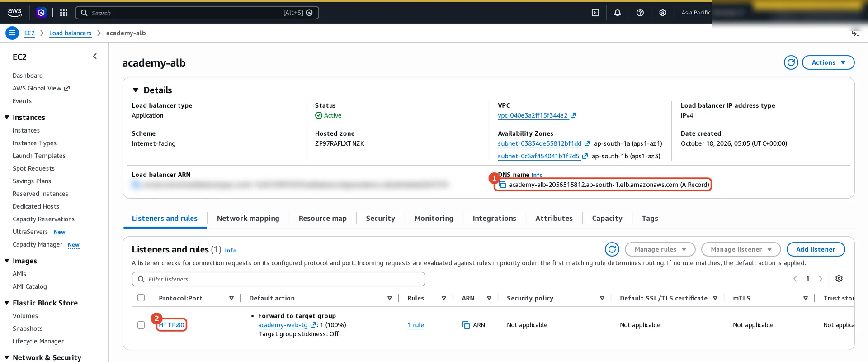Screen dimensions: 868x362
Task: Collapse the EC2 side navigation panel
Action: (94, 57)
